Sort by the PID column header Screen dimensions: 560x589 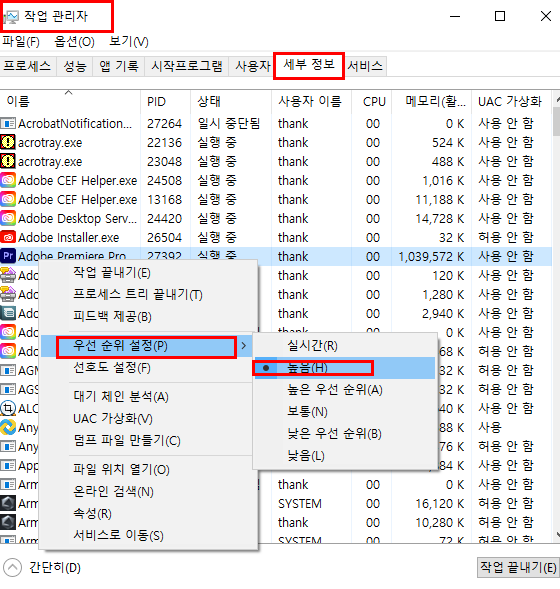[166, 101]
